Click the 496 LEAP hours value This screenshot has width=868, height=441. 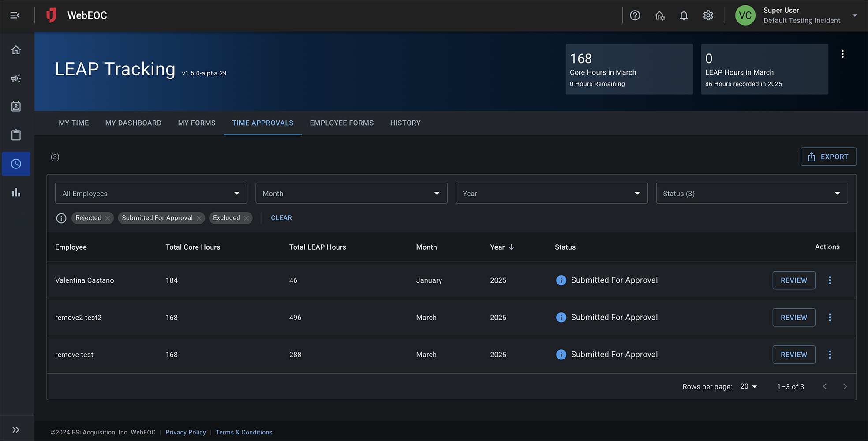point(295,318)
